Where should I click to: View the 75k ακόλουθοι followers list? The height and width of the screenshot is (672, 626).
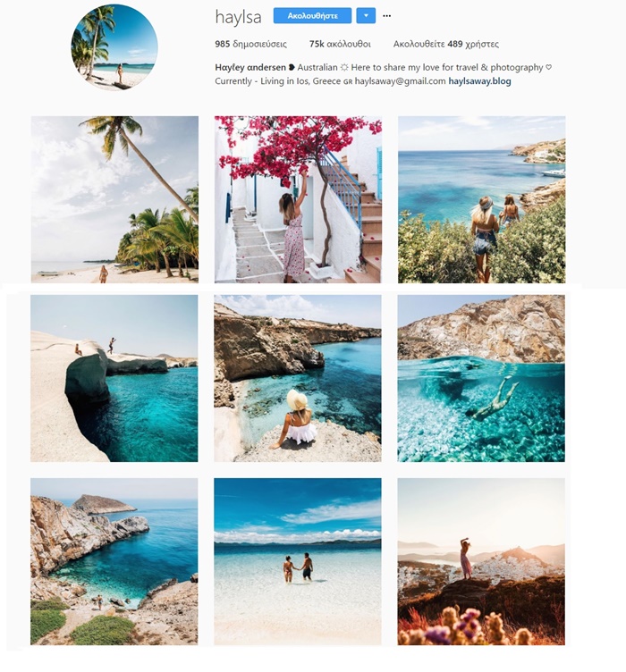point(340,44)
